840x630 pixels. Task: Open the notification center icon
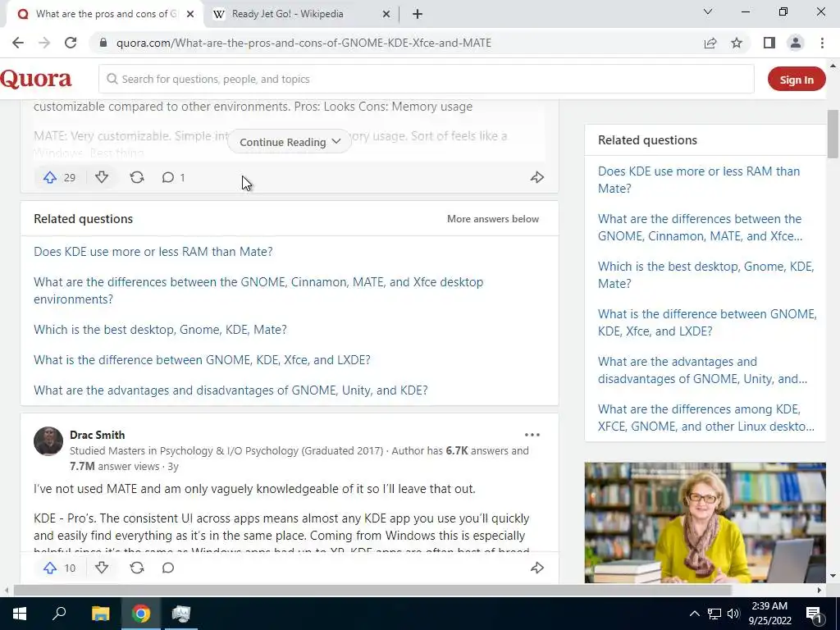[x=813, y=614]
